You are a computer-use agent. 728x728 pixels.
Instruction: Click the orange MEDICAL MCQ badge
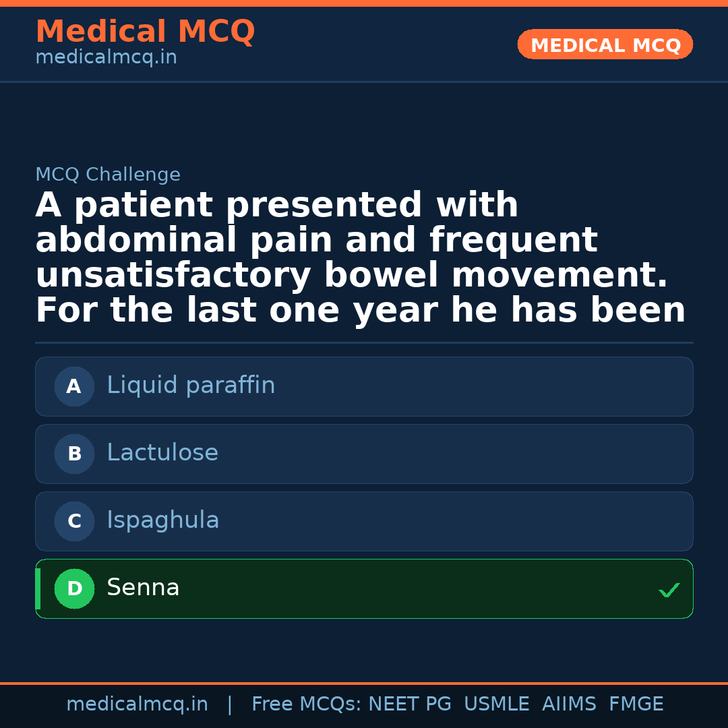pyautogui.click(x=605, y=45)
